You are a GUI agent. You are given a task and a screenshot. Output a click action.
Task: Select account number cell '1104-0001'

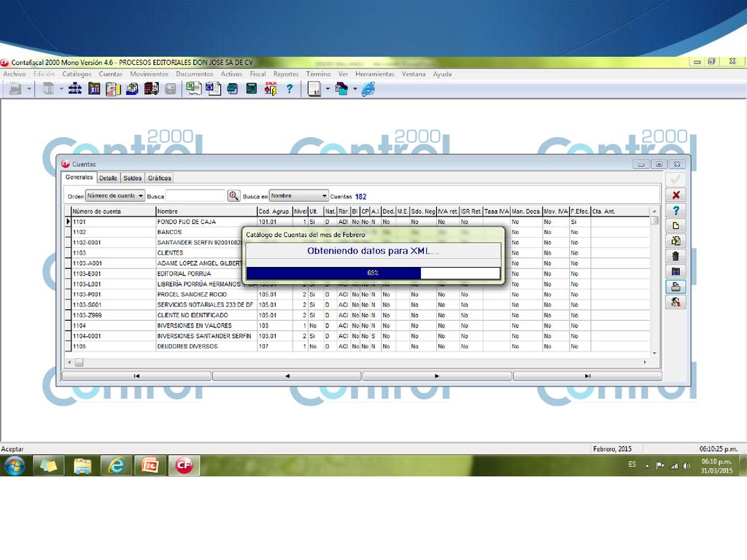pyautogui.click(x=113, y=335)
